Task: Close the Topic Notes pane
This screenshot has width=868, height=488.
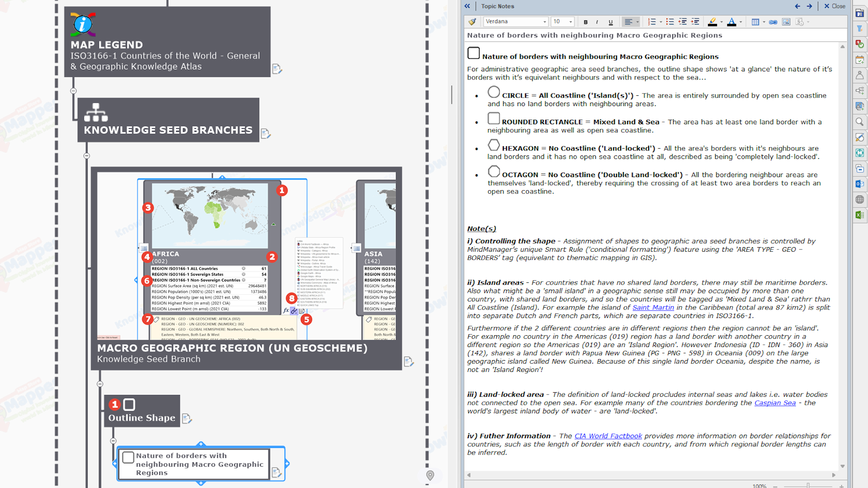Action: coord(835,6)
